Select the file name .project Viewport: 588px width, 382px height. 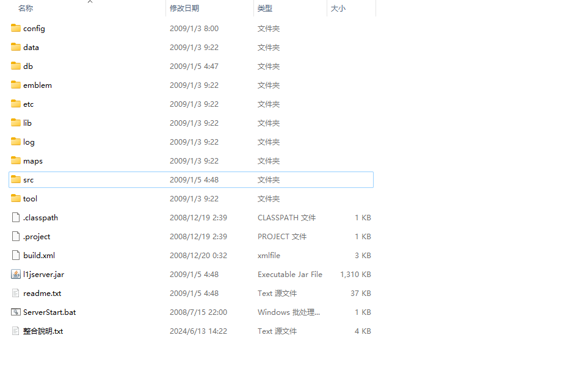(x=37, y=237)
